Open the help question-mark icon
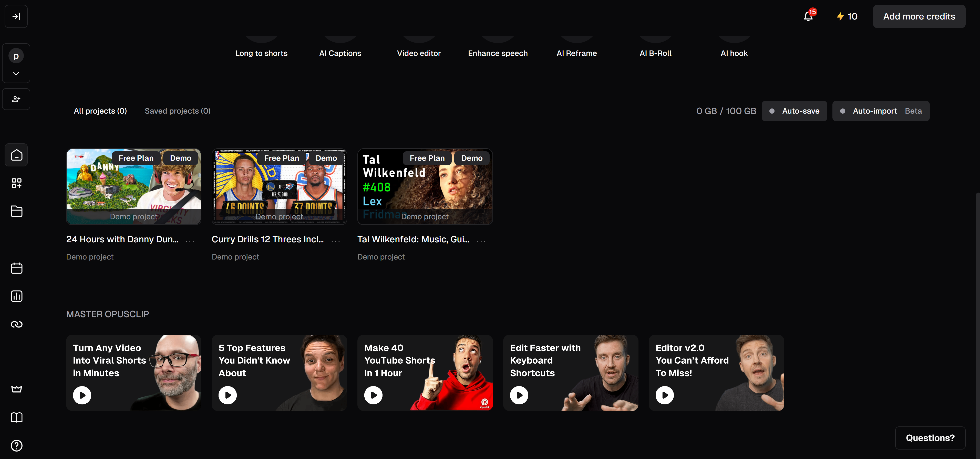The image size is (980, 459). (16, 446)
